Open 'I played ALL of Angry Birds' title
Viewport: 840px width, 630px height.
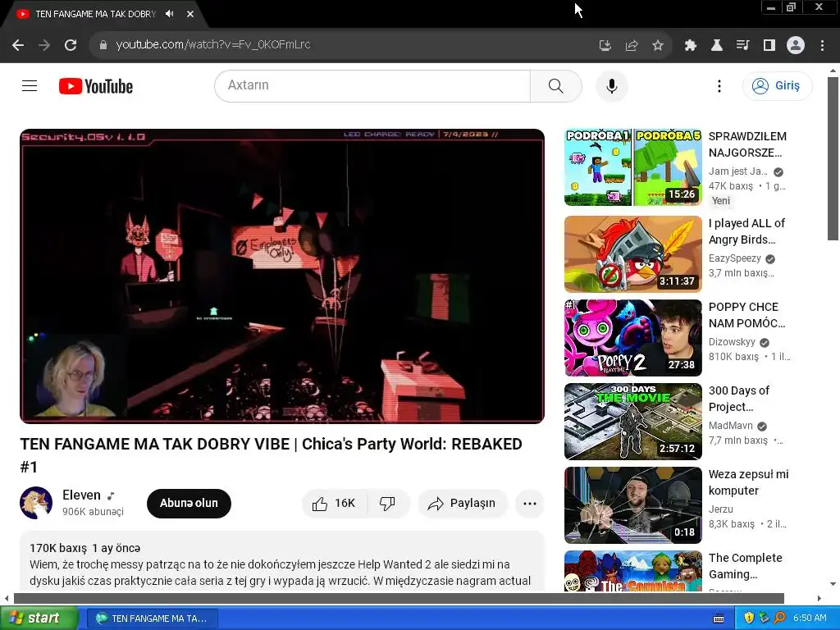click(746, 231)
